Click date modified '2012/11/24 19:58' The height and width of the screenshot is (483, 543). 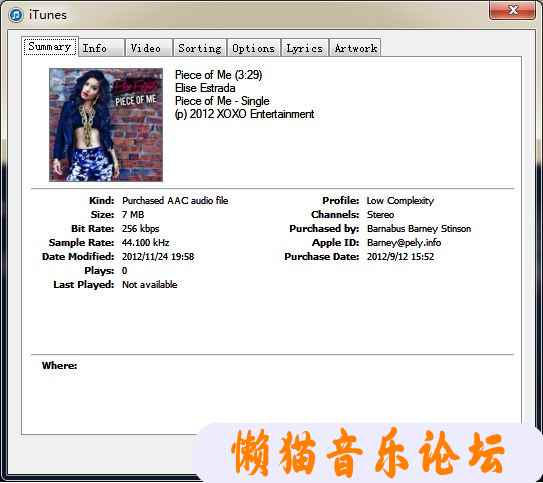tap(158, 257)
